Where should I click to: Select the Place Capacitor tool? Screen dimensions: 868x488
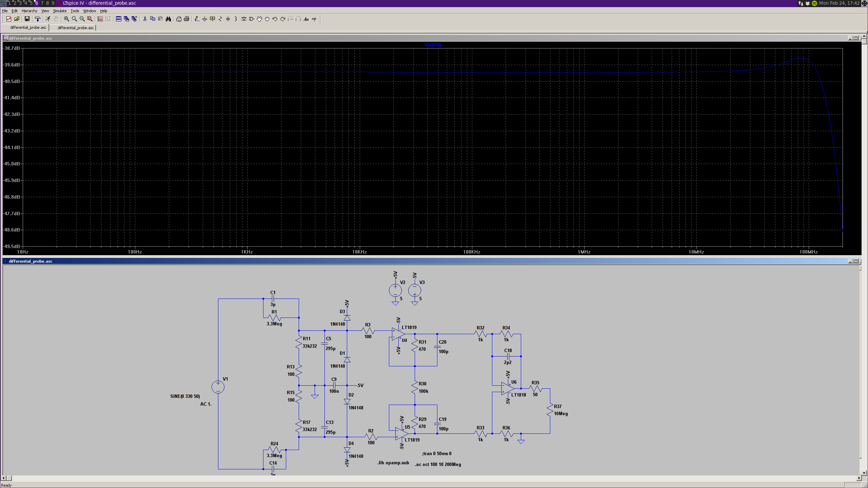pos(228,19)
